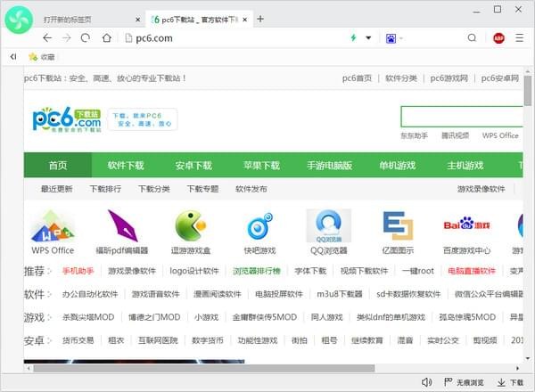This screenshot has height=392, width=535.
Task: Click pc6首页 in the top bar
Action: [357, 78]
